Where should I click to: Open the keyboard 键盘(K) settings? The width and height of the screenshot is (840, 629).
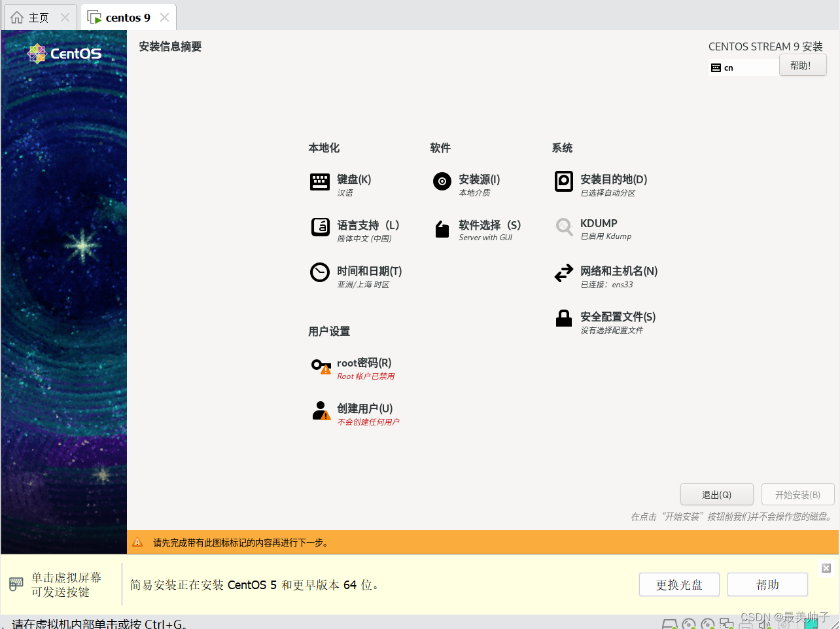(x=341, y=185)
